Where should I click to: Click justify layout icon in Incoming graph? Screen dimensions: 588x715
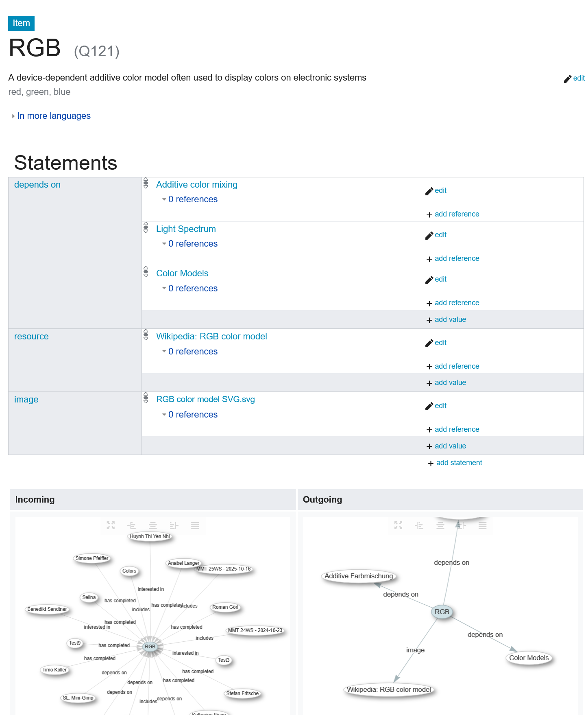coord(195,525)
